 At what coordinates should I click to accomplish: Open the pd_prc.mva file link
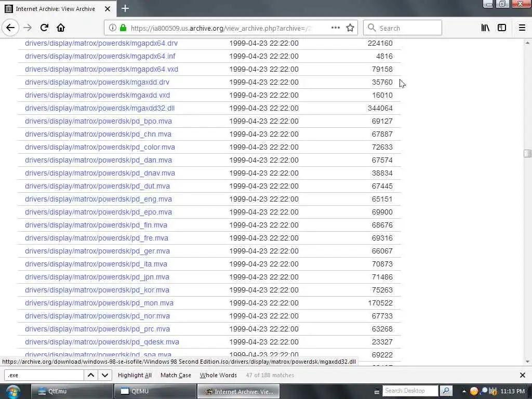(x=97, y=329)
